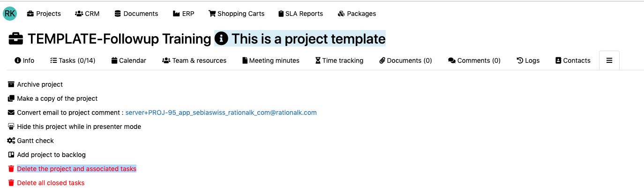Choose Make a copy of the project

coord(57,98)
